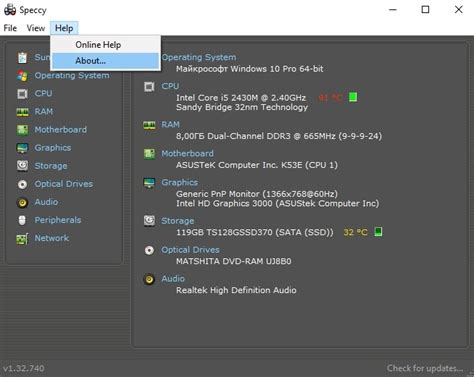Select Motherboard in the sidebar list
The height and width of the screenshot is (377, 474).
click(x=61, y=130)
